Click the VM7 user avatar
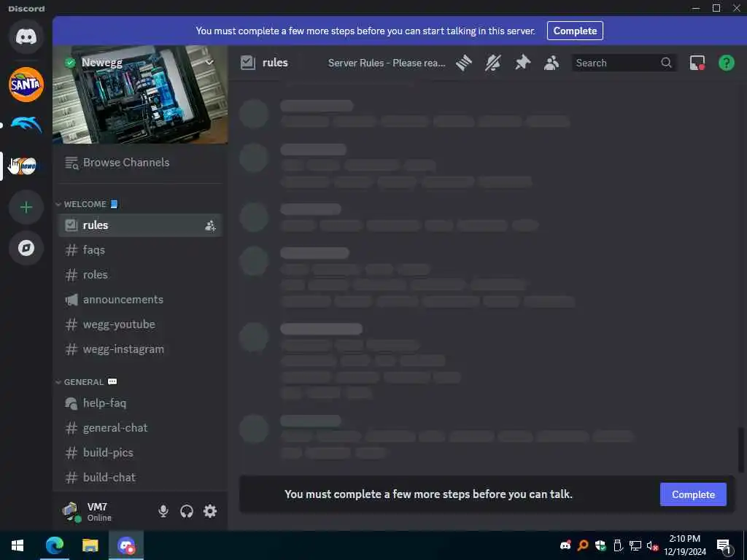 click(x=71, y=511)
